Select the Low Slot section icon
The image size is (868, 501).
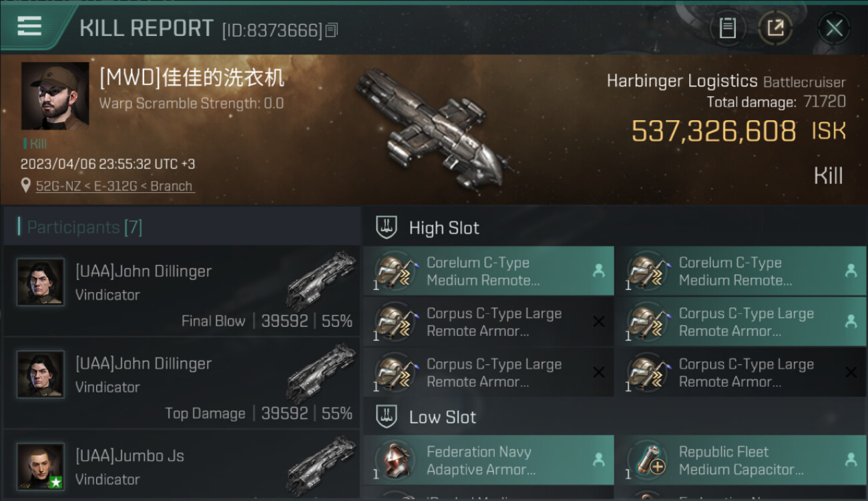coord(387,417)
